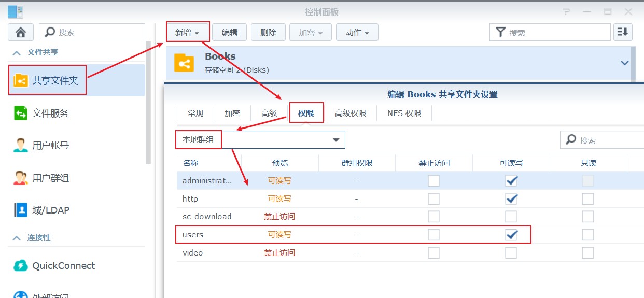
Task: Check 只读 for the video group
Action: (587, 253)
